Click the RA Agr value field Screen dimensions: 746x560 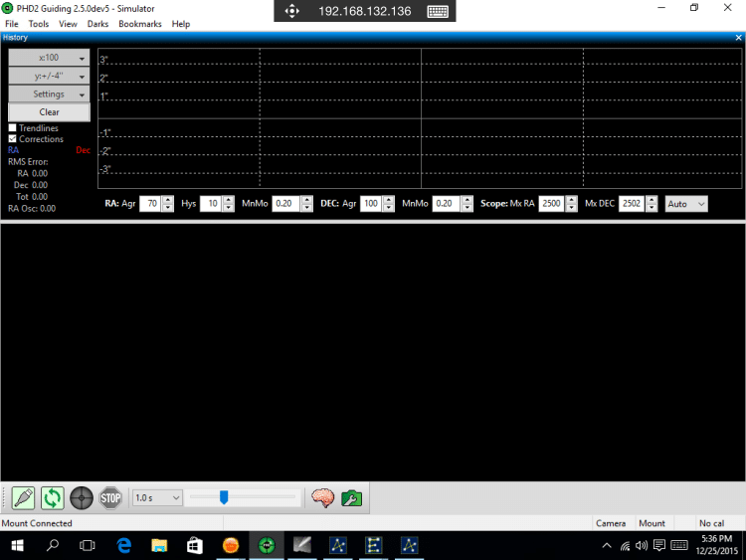click(150, 204)
